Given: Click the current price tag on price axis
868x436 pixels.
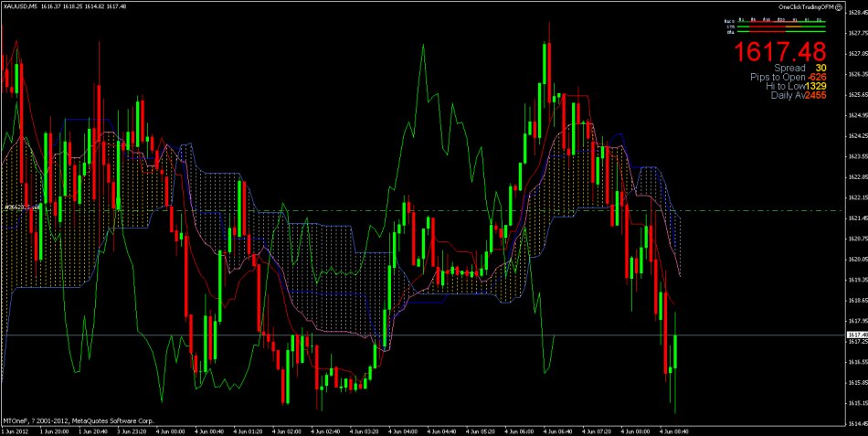Looking at the screenshot, I should coord(857,335).
